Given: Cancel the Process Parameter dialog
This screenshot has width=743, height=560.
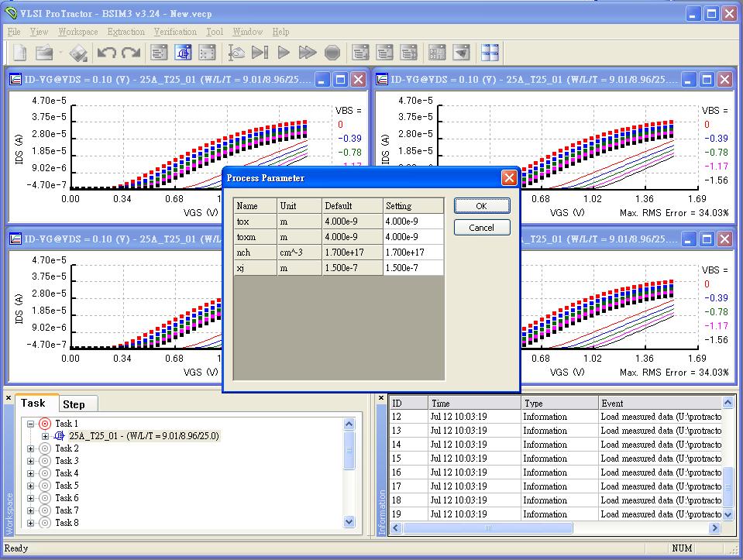Looking at the screenshot, I should (x=481, y=228).
